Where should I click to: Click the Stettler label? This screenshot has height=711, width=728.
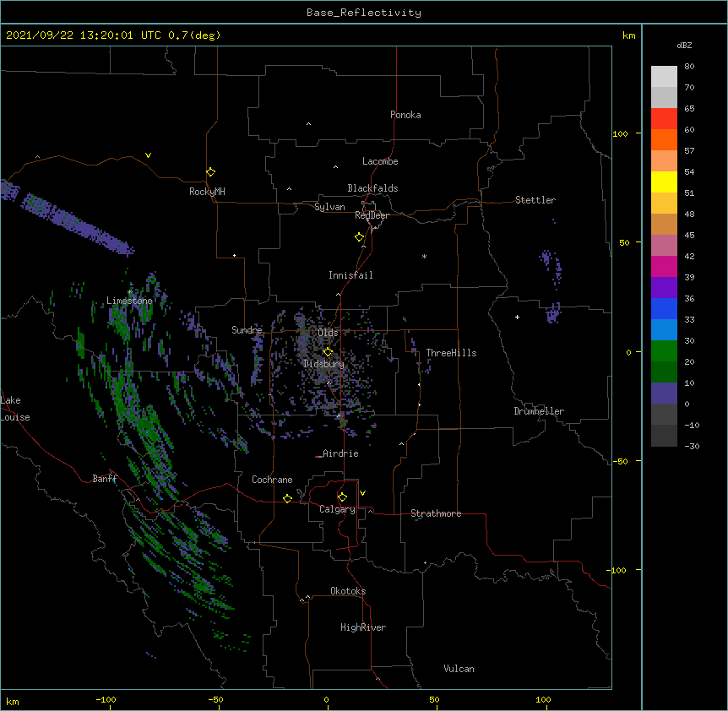(535, 200)
